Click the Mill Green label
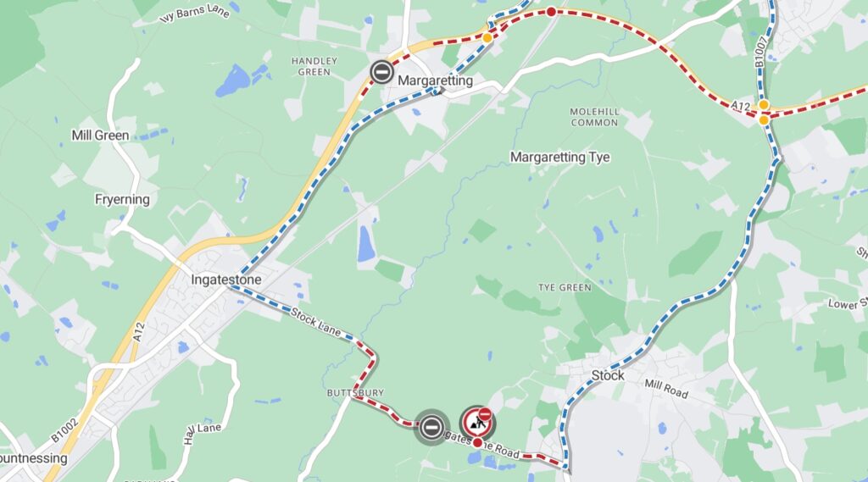The width and height of the screenshot is (868, 482). tap(100, 136)
